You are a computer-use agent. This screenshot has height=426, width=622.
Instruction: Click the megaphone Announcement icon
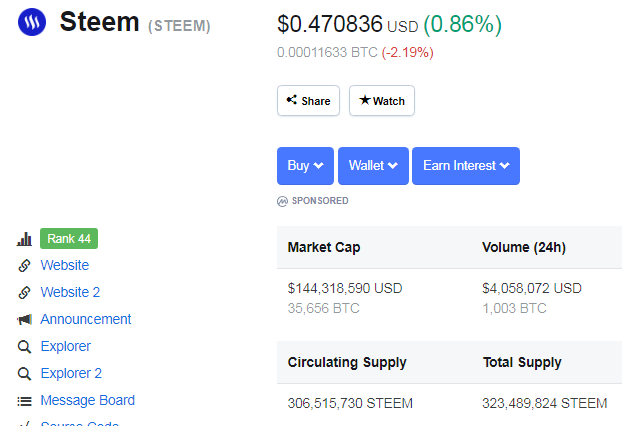[x=25, y=320]
